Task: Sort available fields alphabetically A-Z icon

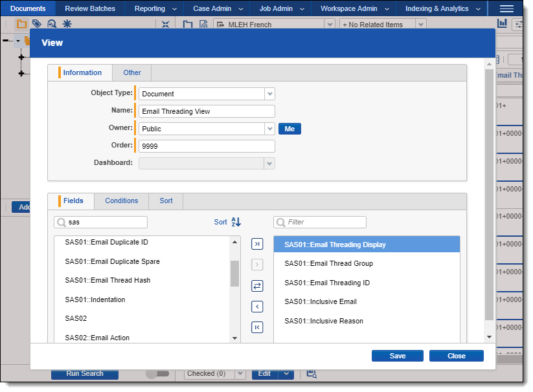Action: click(236, 222)
